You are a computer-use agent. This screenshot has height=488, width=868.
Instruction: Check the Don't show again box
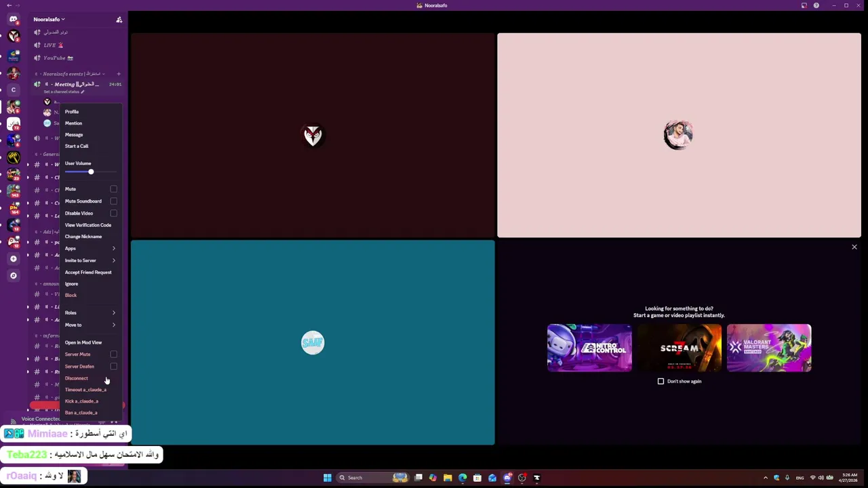click(x=661, y=382)
